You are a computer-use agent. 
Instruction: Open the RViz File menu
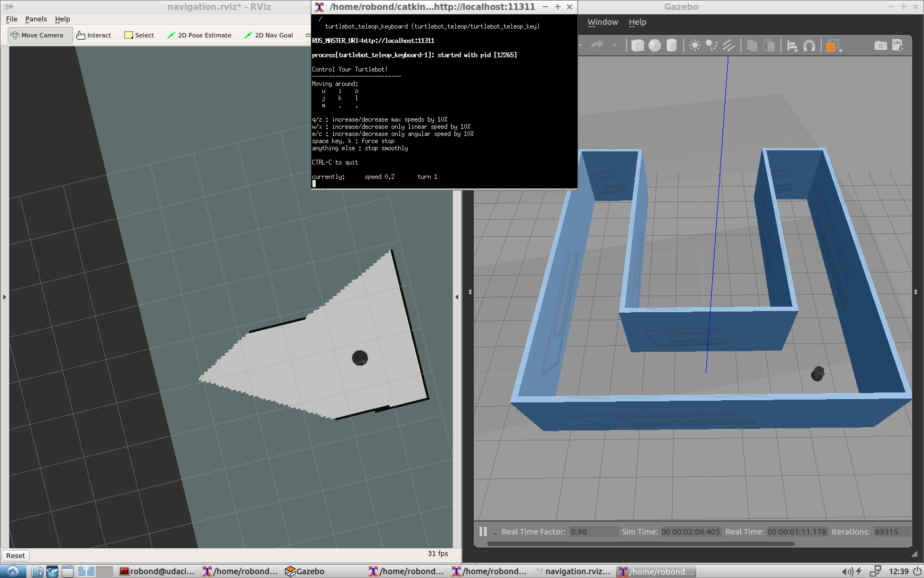coord(12,19)
